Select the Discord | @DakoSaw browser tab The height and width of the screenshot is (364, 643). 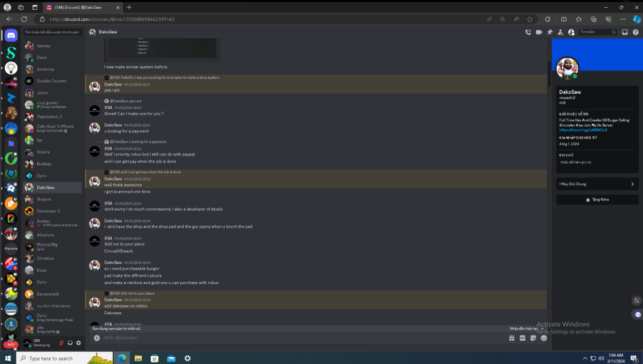[x=82, y=7]
